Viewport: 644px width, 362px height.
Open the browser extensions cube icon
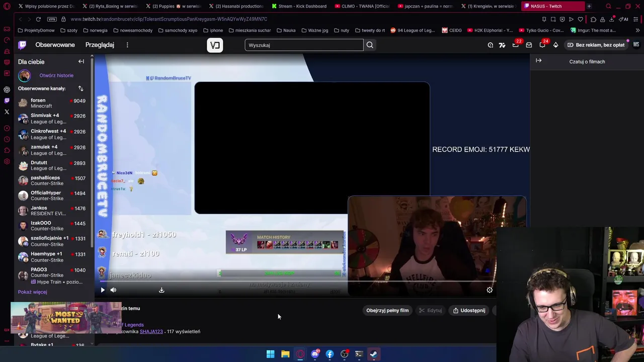593,19
